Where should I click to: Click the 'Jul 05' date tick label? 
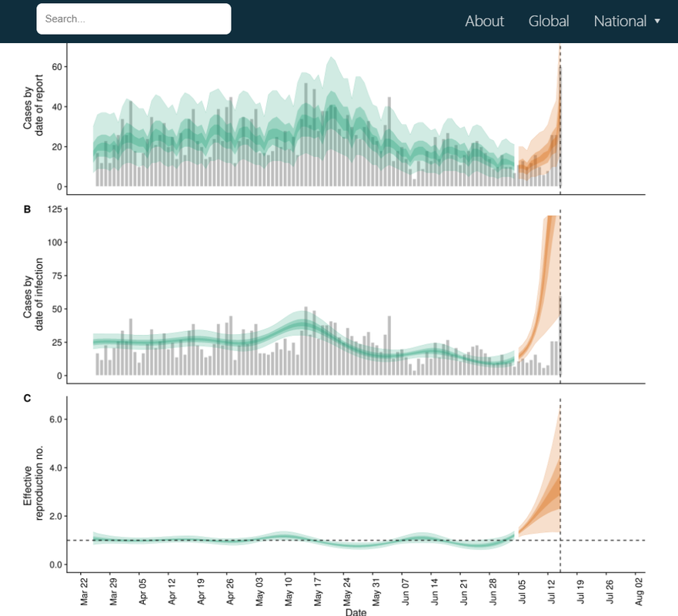pyautogui.click(x=523, y=591)
